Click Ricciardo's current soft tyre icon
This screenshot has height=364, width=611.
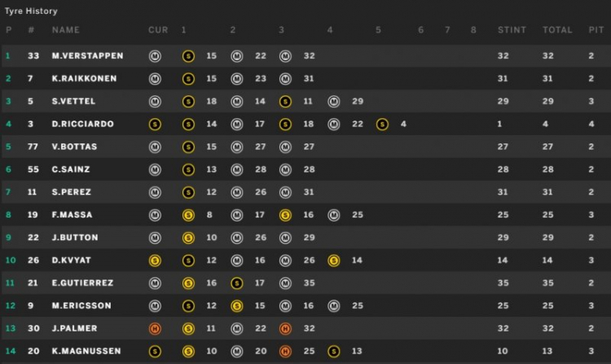coord(155,125)
